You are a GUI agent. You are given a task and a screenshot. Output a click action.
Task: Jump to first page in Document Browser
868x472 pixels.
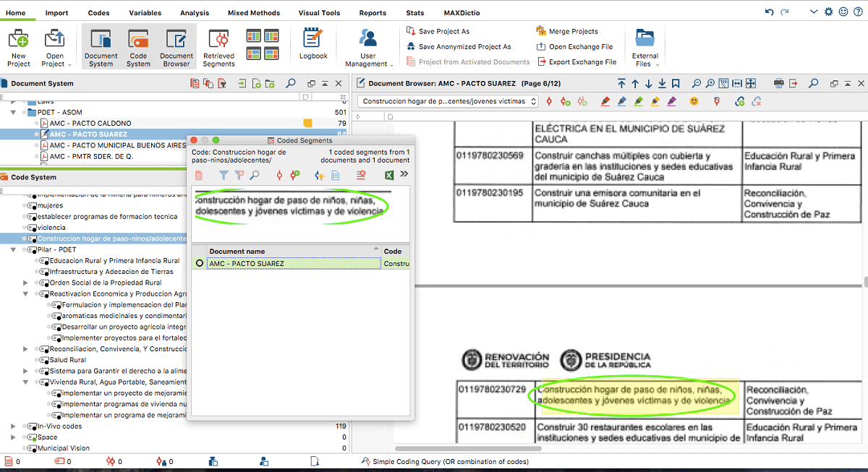point(621,83)
